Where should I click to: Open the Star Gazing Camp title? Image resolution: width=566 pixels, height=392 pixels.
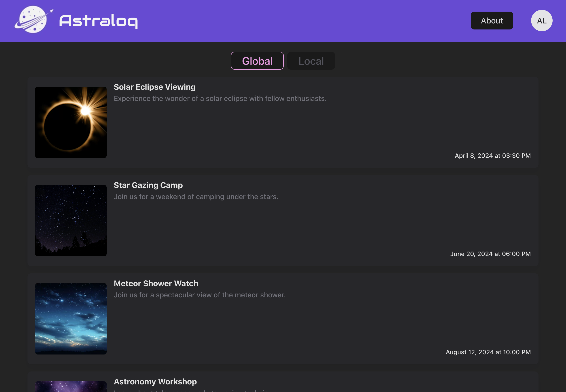click(148, 185)
